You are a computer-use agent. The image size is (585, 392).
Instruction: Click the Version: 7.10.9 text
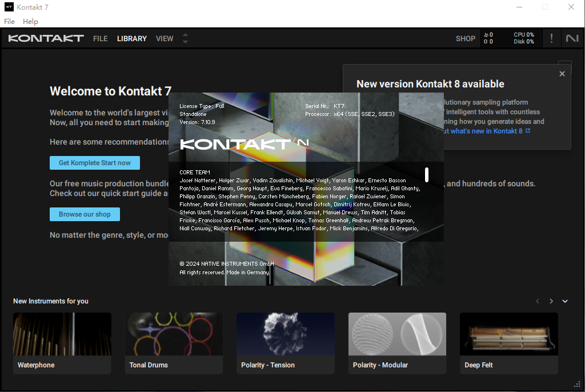pyautogui.click(x=197, y=122)
